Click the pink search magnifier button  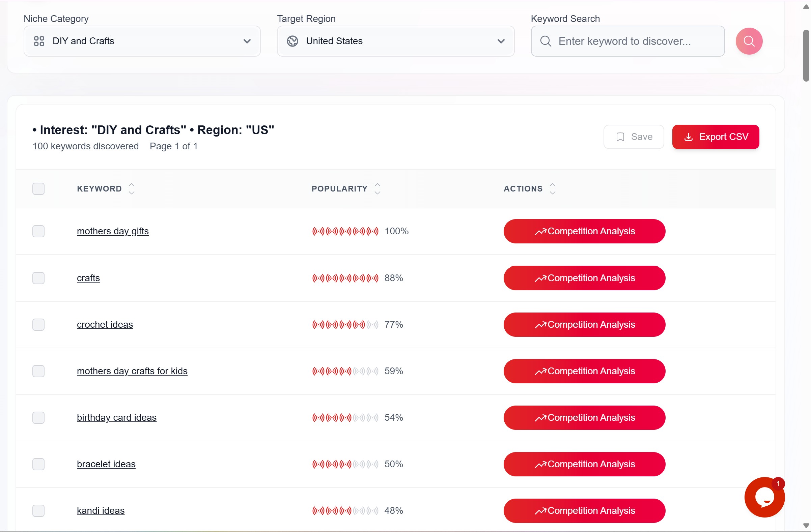coord(749,41)
